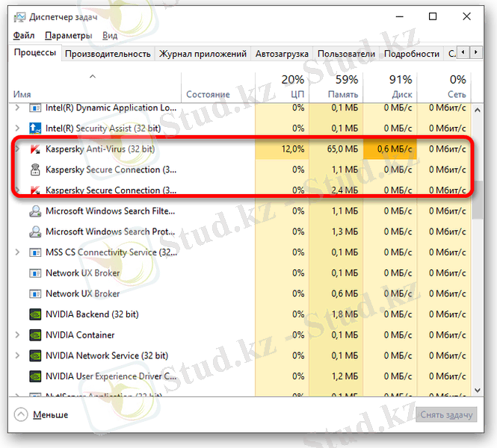Click the Kaspersky Secure Connection 2,4 МБ row icon
The height and width of the screenshot is (448, 497).
[35, 190]
